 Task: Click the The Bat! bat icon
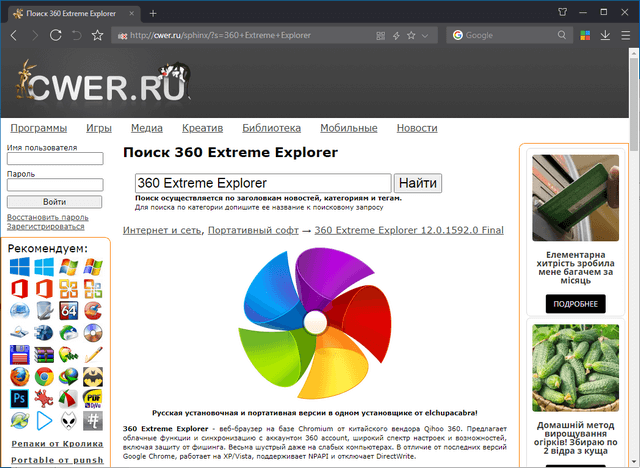coord(93,377)
